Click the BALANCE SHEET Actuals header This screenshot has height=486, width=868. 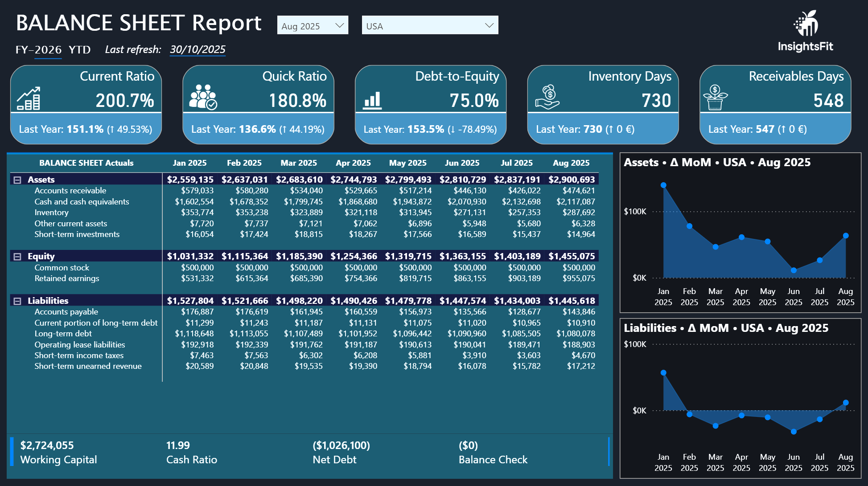(x=86, y=163)
